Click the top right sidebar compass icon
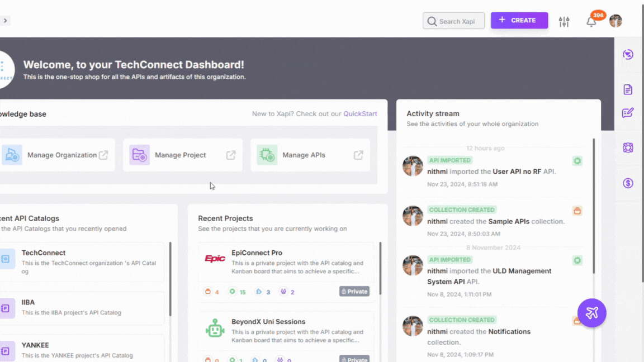The height and width of the screenshot is (362, 644). 628,54
